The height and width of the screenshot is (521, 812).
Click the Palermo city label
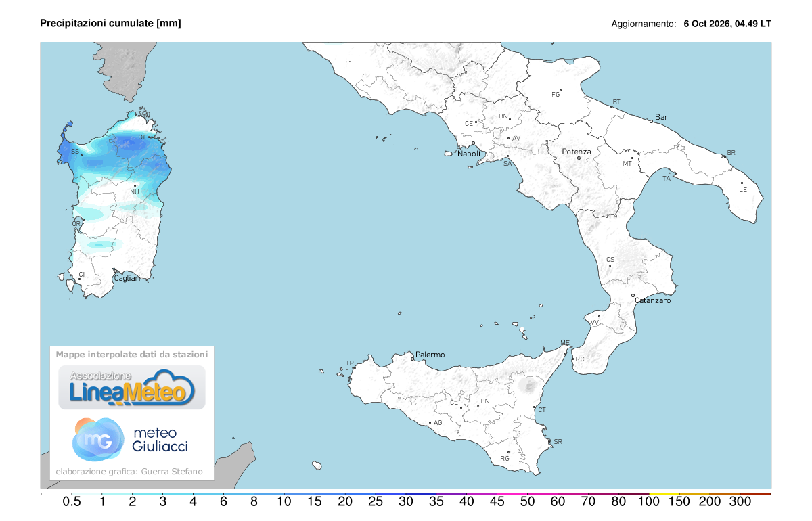coord(430,355)
